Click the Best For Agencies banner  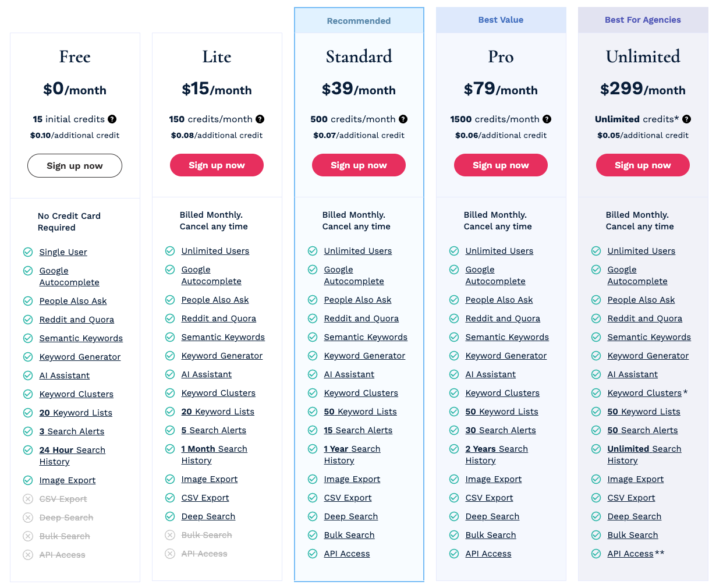coord(643,20)
